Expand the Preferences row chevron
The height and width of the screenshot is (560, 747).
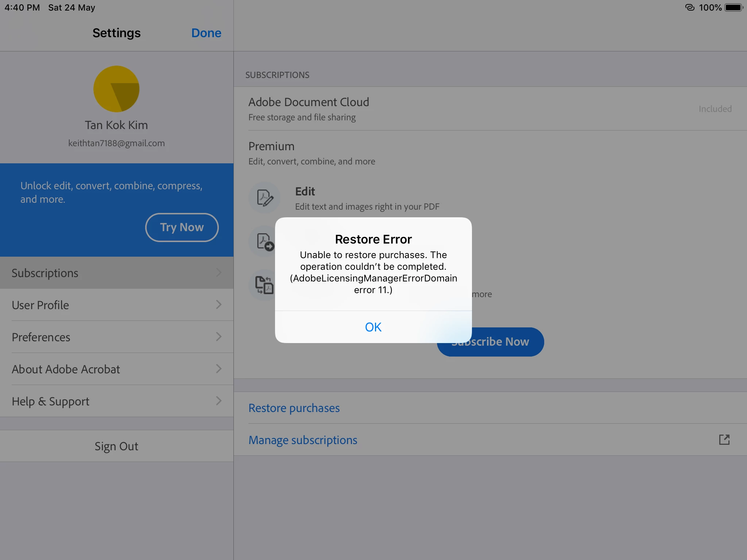pyautogui.click(x=218, y=337)
